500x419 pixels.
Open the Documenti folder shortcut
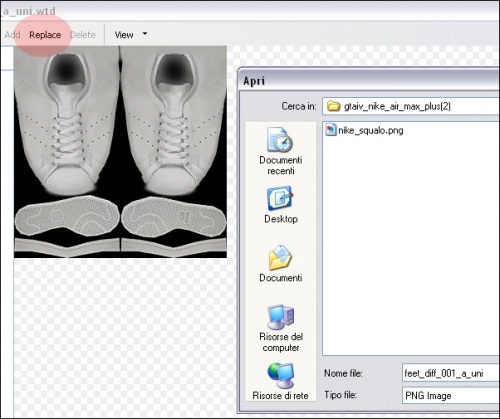pos(281,264)
